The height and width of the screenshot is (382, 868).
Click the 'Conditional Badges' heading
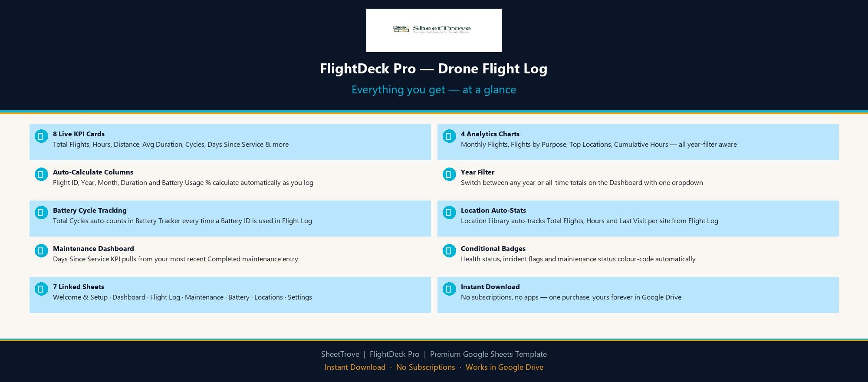(493, 248)
